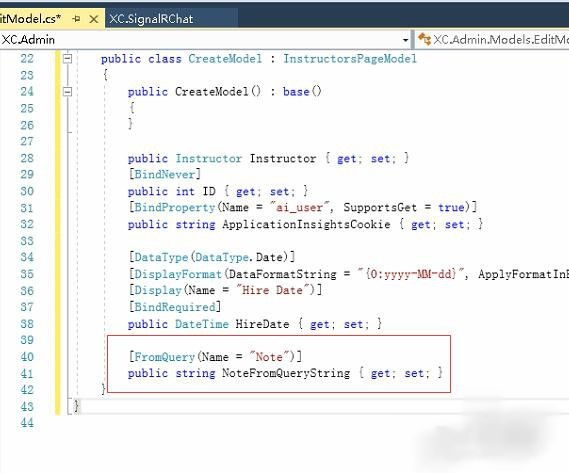Screen dimensions: 569x473
Task: Click the closing brace on line 43
Action: [x=76, y=406]
